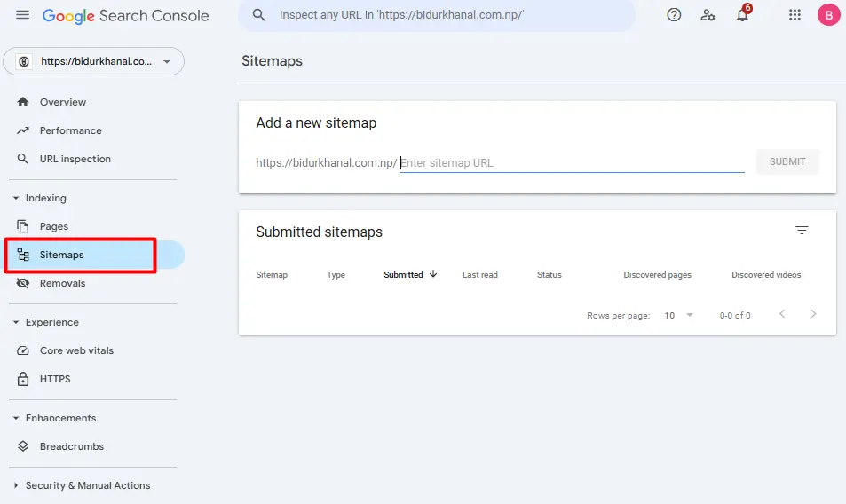The height and width of the screenshot is (504, 846).
Task: Open Pages report
Action: [54, 226]
